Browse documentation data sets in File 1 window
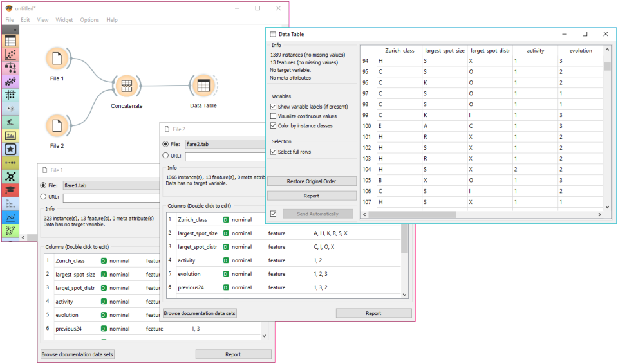This screenshot has width=618, height=364. 77,354
